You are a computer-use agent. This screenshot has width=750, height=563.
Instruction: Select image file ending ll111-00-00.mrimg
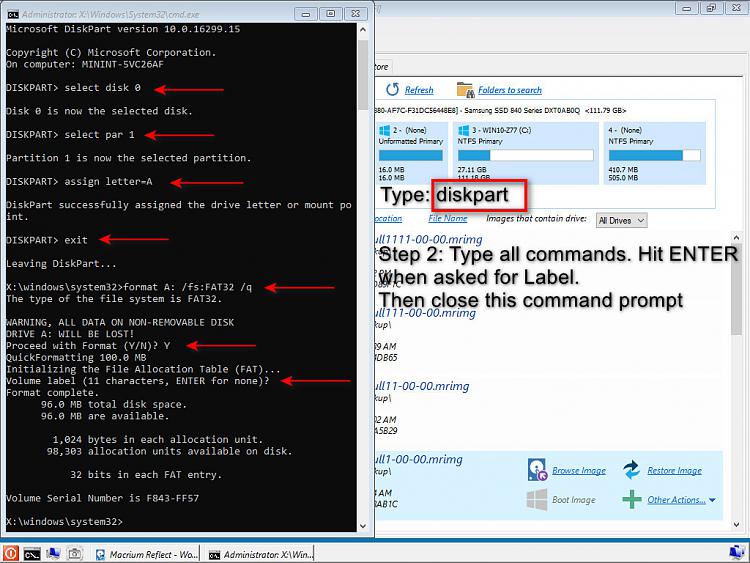(426, 313)
